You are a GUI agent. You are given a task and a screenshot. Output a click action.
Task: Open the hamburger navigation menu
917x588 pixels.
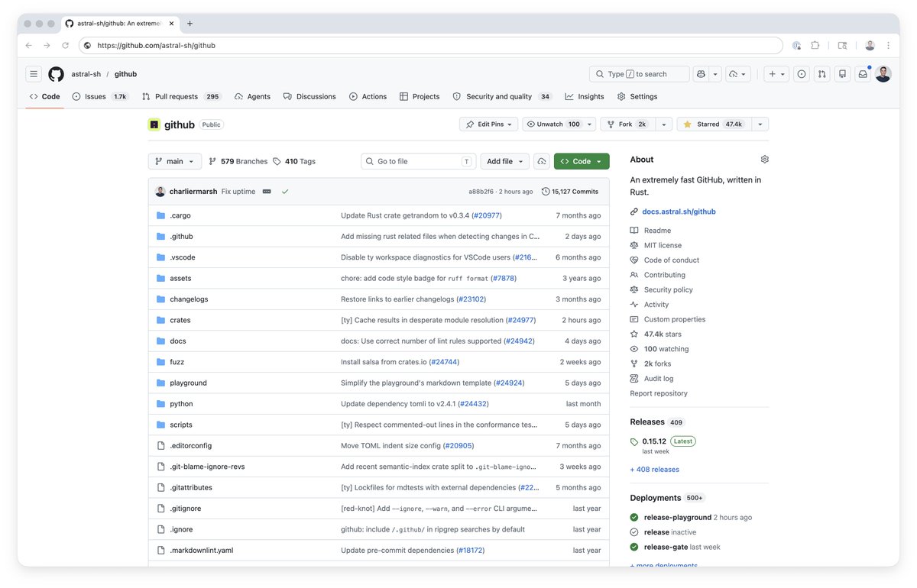coord(33,74)
